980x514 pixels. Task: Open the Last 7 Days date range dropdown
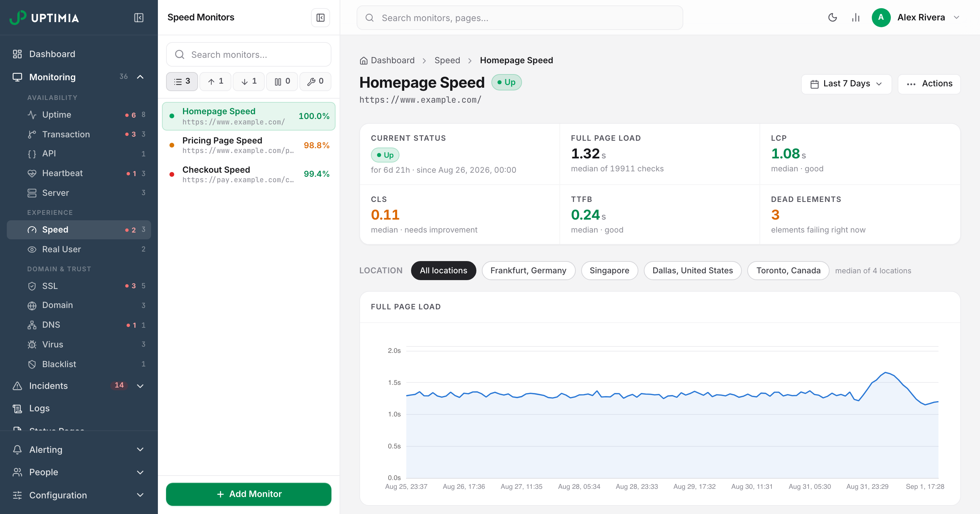847,84
